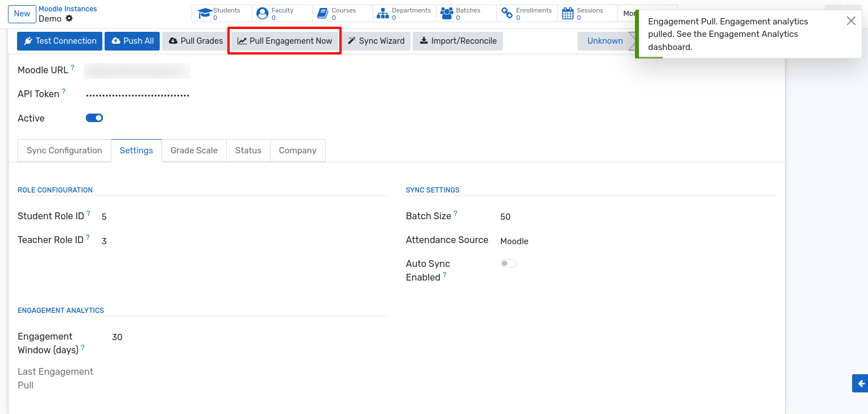This screenshot has height=414, width=868.
Task: Open the Sessions stat button
Action: [588, 14]
